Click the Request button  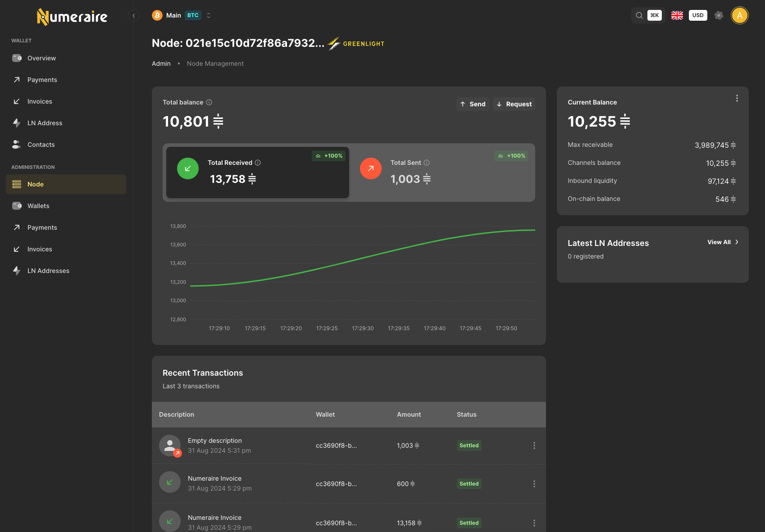[x=514, y=104]
